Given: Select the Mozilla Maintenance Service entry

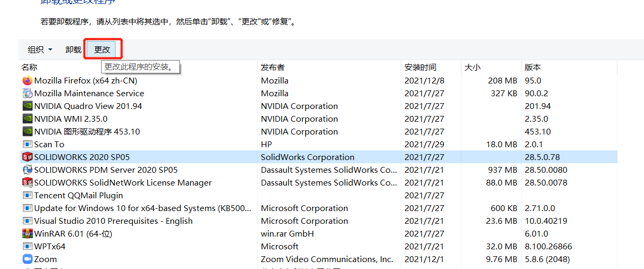Looking at the screenshot, I should (89, 94).
